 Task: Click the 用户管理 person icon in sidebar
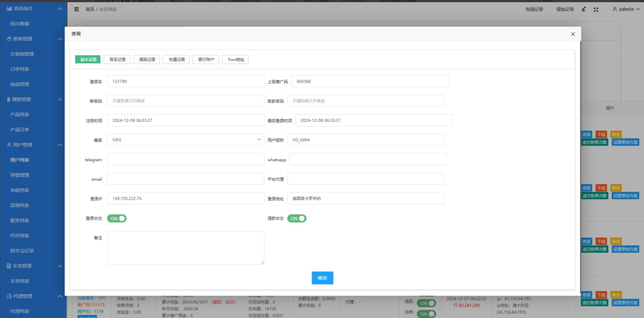pos(9,145)
